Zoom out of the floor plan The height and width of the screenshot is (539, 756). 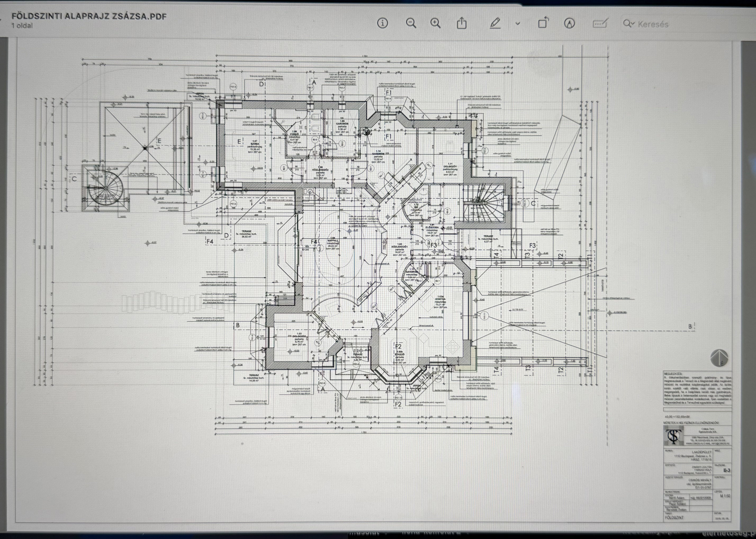pos(411,23)
